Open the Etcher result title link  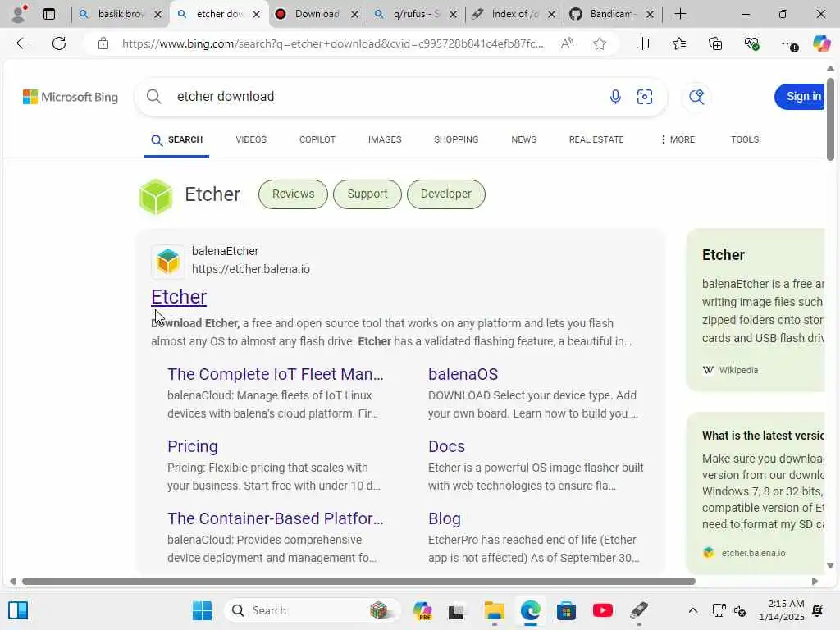coord(179,297)
